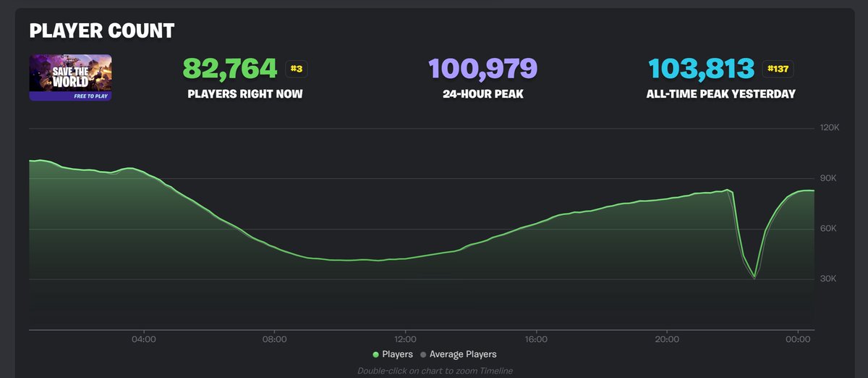Click the 24-HOUR PEAK label

click(483, 94)
